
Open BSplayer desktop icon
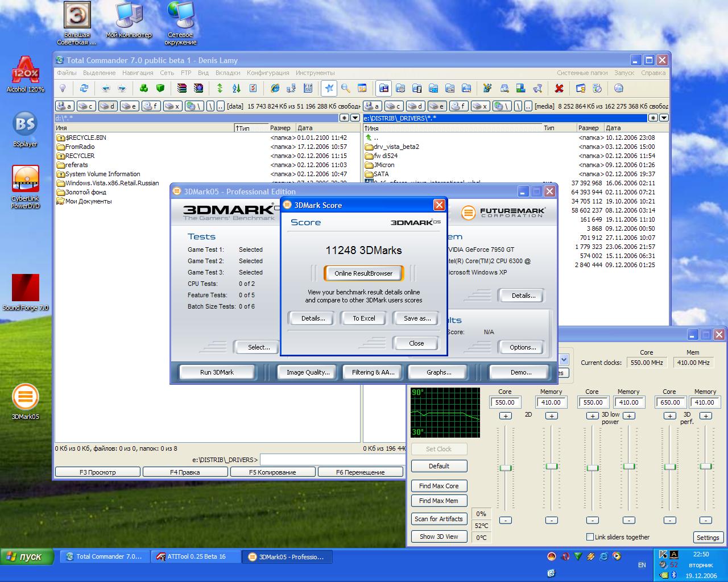[x=26, y=129]
